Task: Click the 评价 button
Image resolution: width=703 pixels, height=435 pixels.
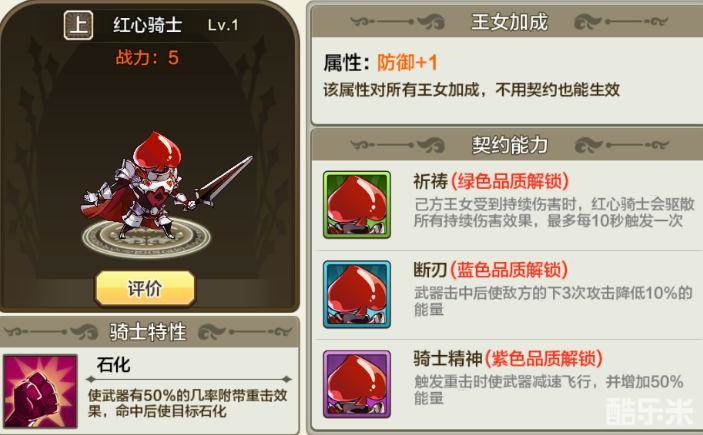Action: 145,288
